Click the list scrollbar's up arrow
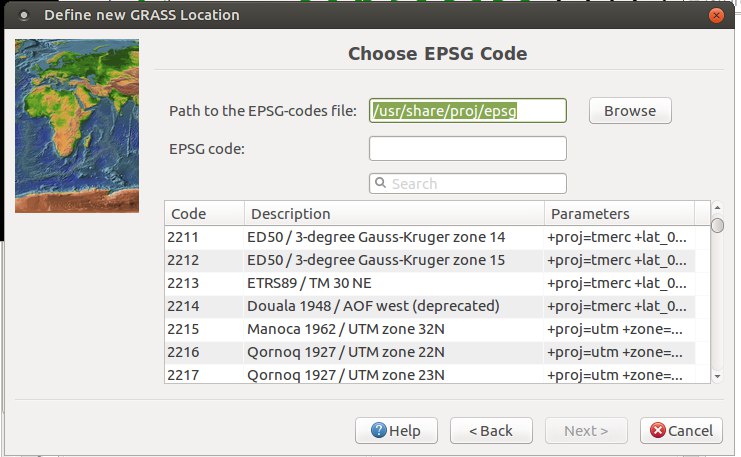This screenshot has height=457, width=741. (x=717, y=208)
